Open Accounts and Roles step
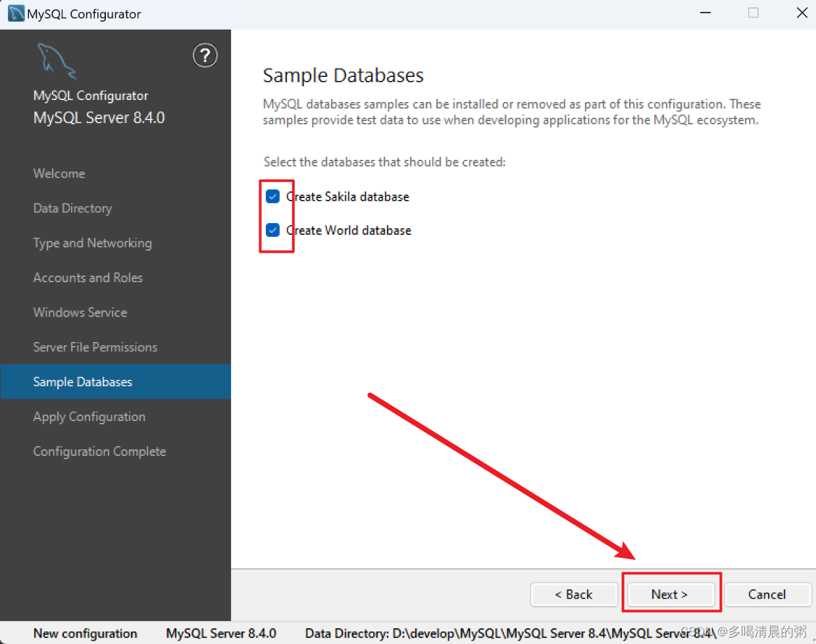This screenshot has height=644, width=816. click(x=88, y=278)
